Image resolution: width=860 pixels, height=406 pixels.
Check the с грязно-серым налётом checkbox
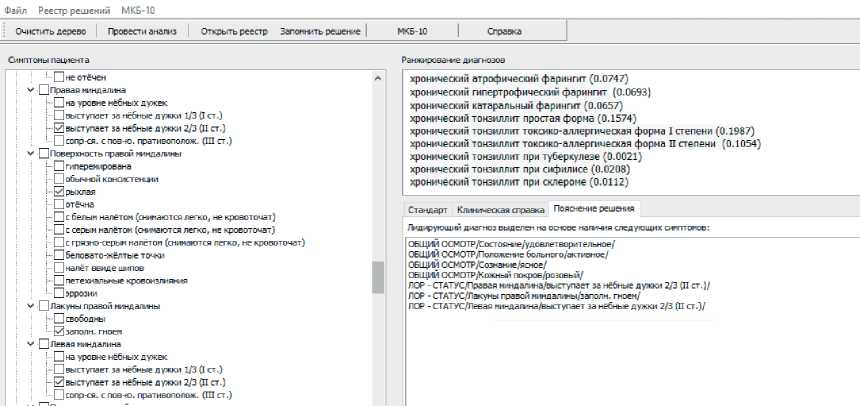coord(59,243)
